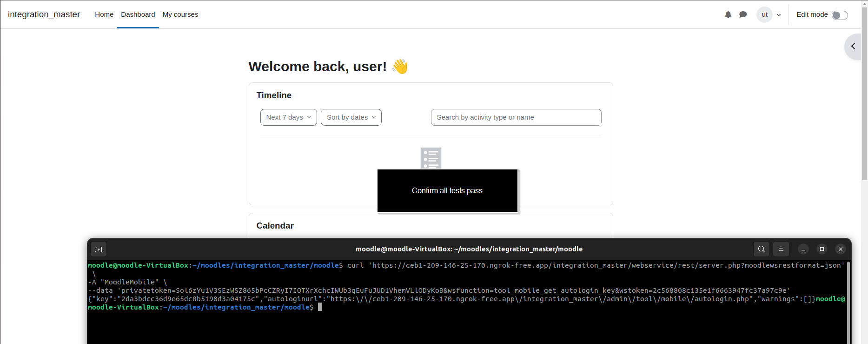Click the 'ut' user avatar
This screenshot has width=868, height=344.
(x=764, y=14)
